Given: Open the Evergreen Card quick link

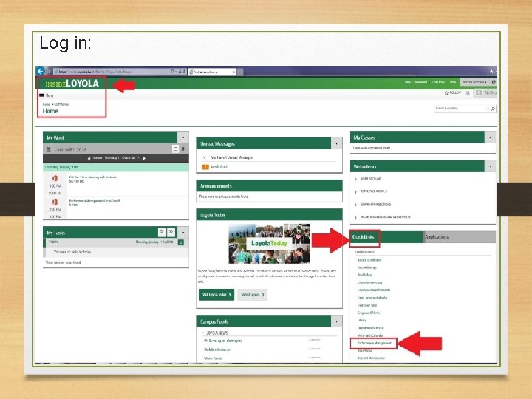Looking at the screenshot, I should click(367, 305).
